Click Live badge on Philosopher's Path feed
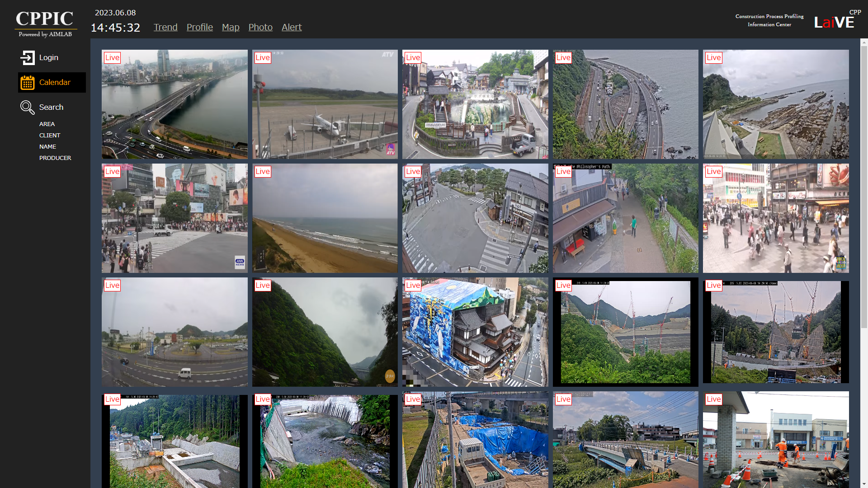868x488 pixels. (563, 171)
